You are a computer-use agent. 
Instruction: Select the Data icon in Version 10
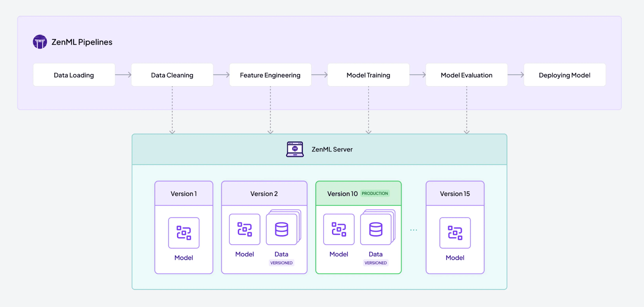click(378, 228)
